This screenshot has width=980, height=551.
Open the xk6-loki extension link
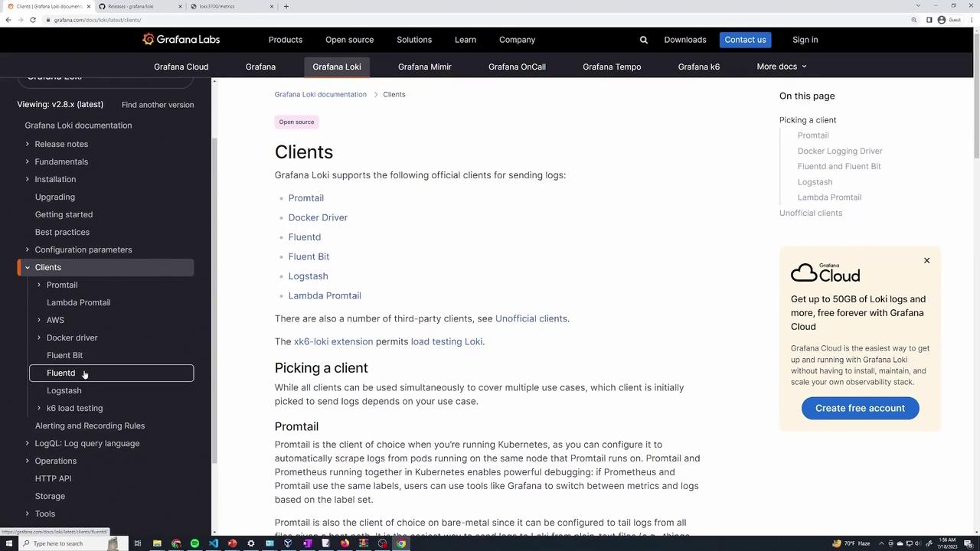click(334, 341)
